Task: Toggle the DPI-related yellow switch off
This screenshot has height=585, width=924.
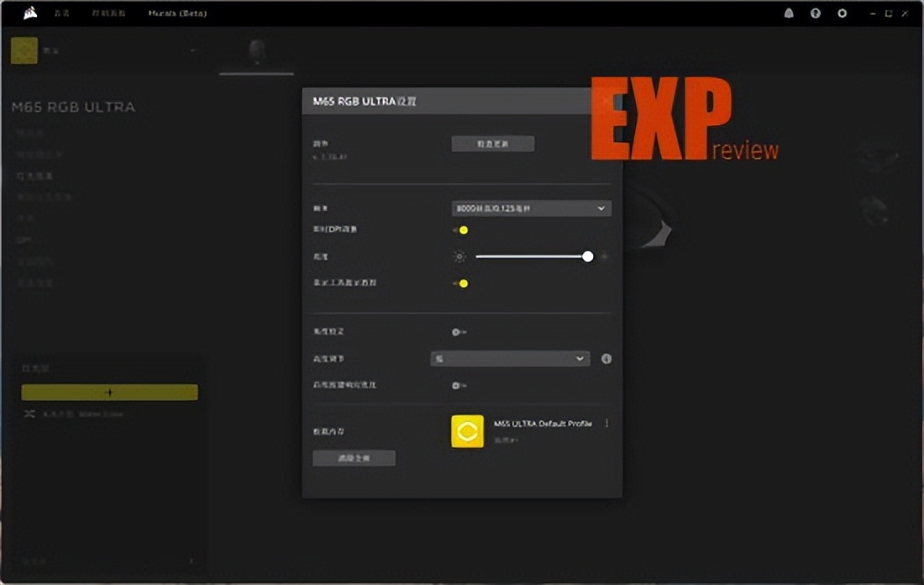Action: click(460, 229)
